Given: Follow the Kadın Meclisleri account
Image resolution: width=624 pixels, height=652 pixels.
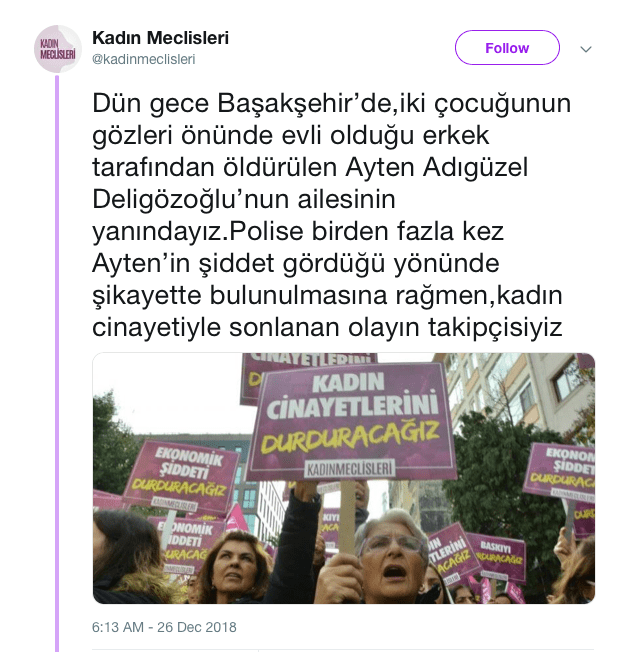Looking at the screenshot, I should (x=507, y=48).
